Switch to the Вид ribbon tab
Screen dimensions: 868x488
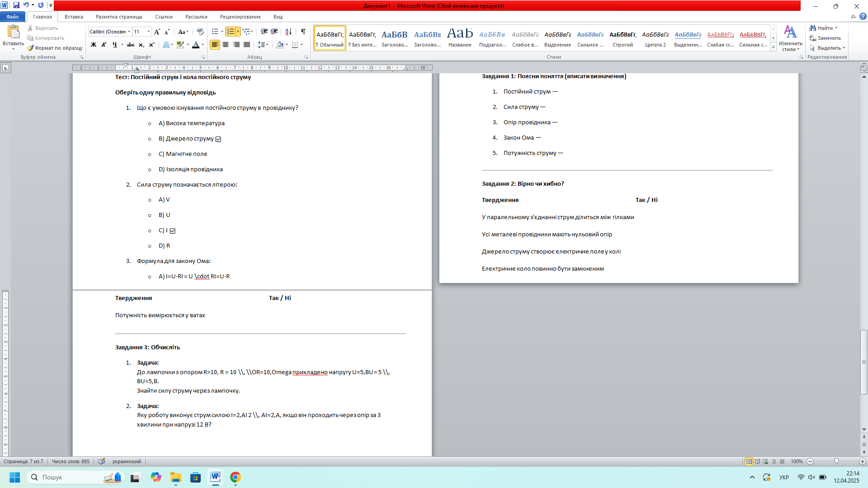tap(278, 17)
